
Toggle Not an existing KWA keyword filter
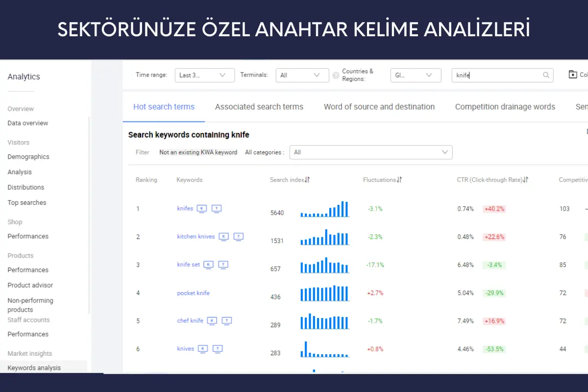[x=198, y=152]
